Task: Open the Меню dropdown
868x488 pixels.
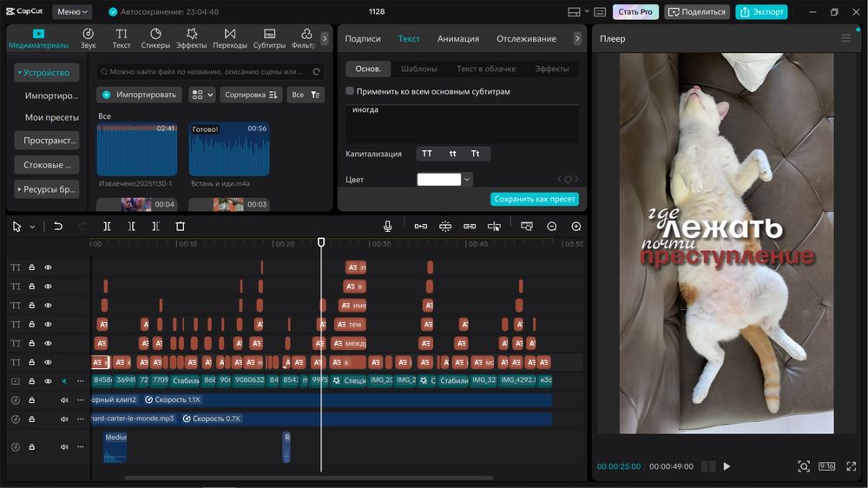Action: coord(71,12)
